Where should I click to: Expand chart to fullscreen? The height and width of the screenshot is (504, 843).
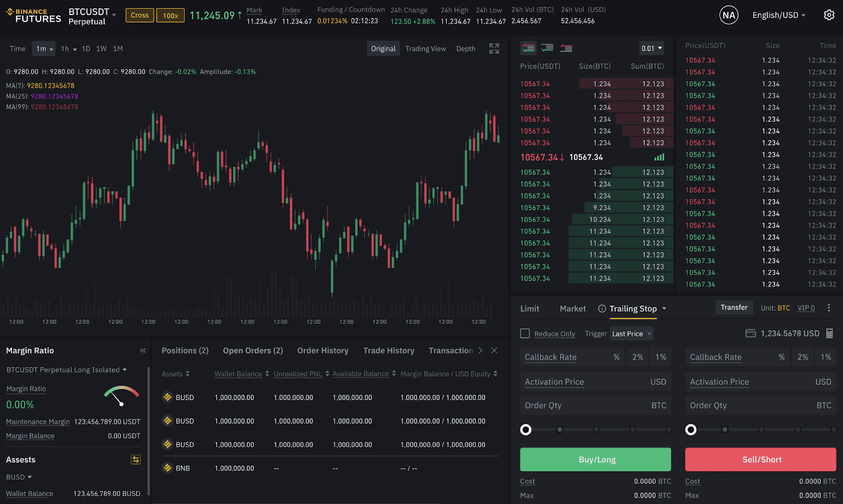[494, 48]
